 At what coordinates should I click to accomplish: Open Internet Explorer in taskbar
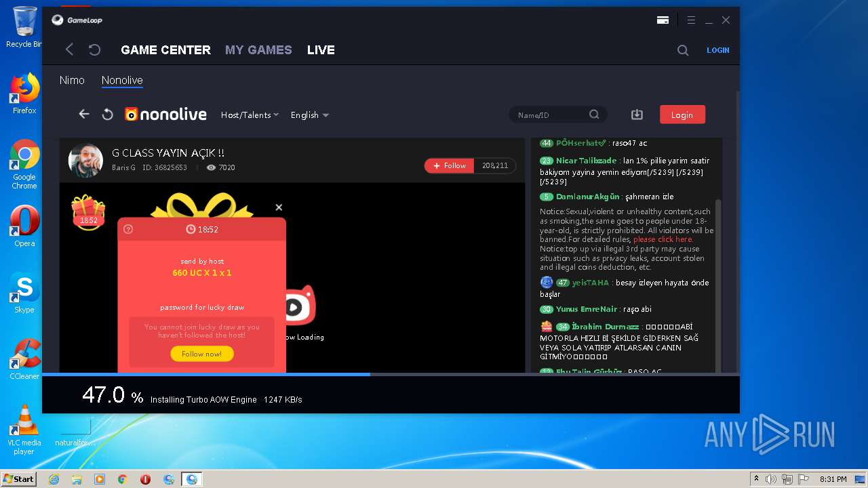point(54,479)
